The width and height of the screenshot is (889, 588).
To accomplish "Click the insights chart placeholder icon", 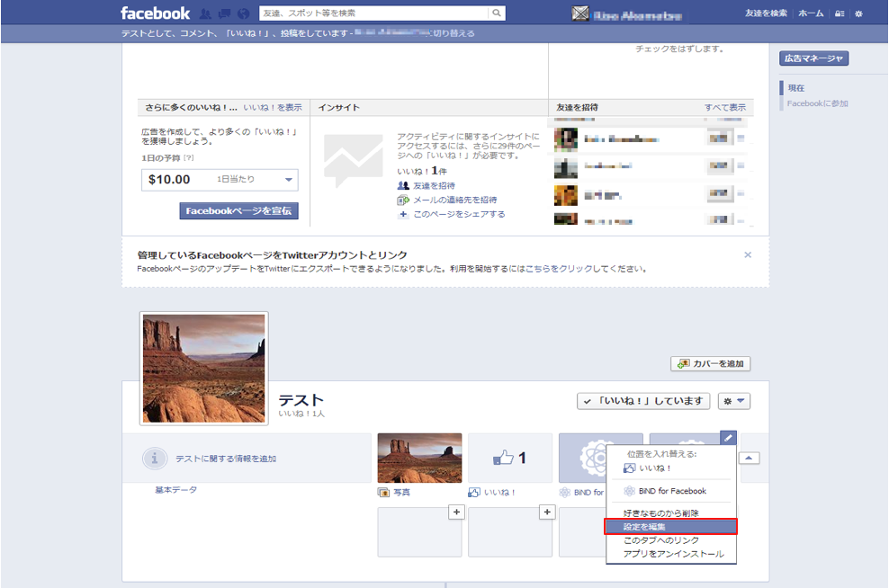I will tap(354, 160).
